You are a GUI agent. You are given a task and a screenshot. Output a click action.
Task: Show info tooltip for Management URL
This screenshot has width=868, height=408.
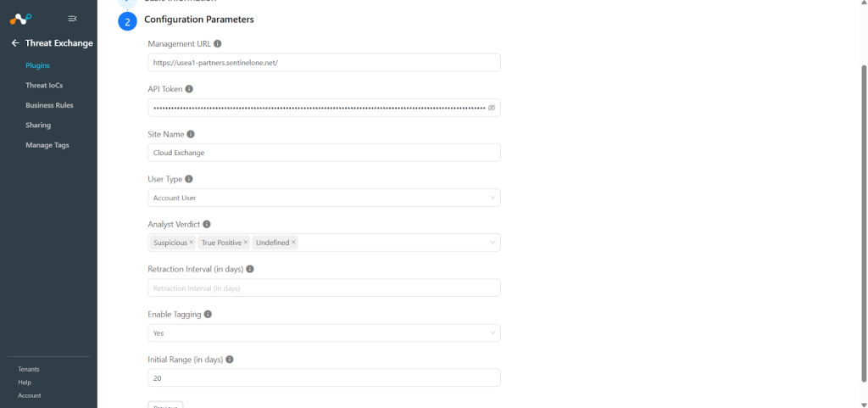coord(218,44)
